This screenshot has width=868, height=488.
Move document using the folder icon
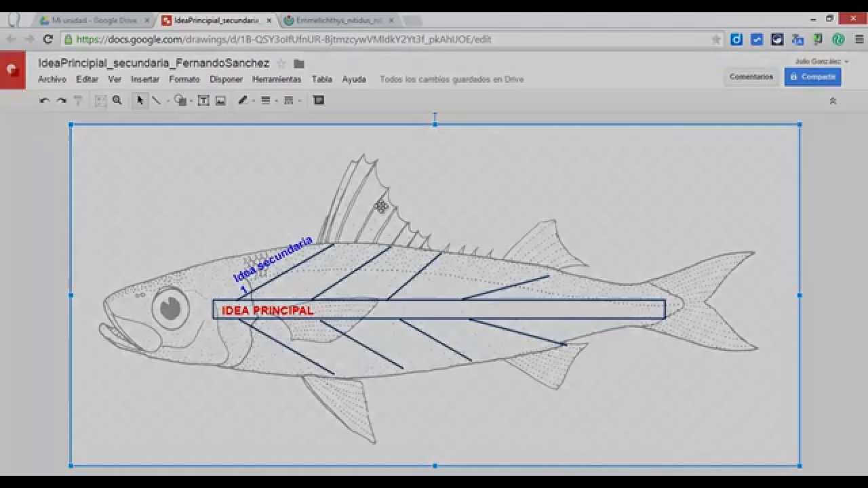pyautogui.click(x=299, y=64)
